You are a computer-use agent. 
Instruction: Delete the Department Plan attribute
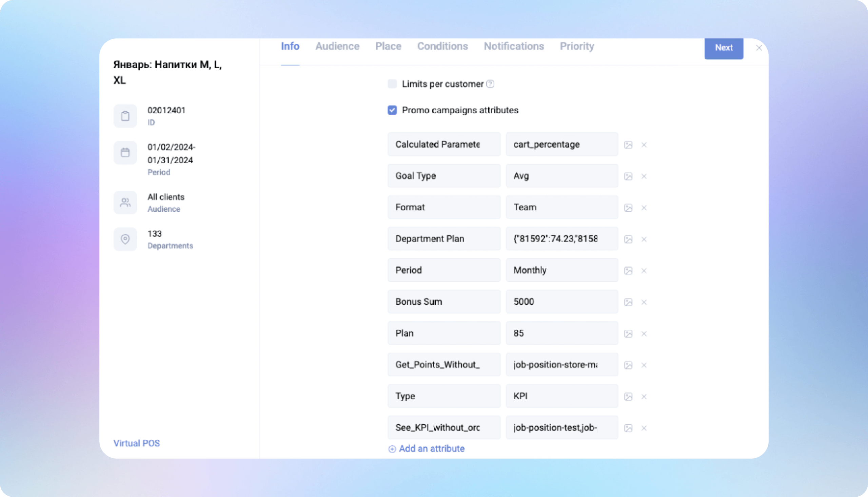[644, 239]
